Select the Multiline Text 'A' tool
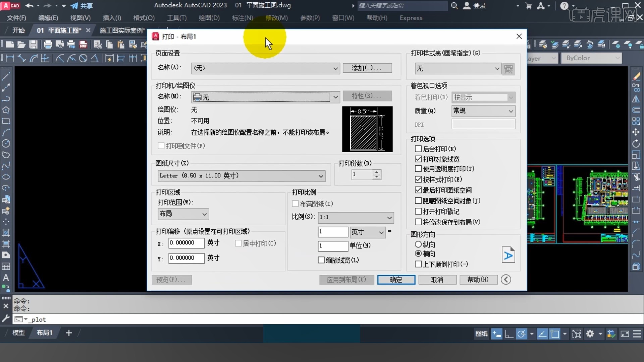This screenshot has width=644, height=362. coord(6,278)
